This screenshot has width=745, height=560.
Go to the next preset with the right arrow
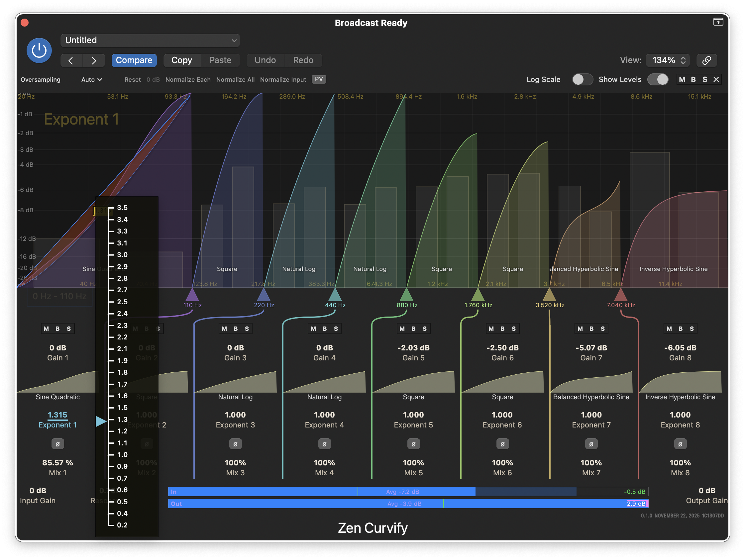[x=94, y=60]
